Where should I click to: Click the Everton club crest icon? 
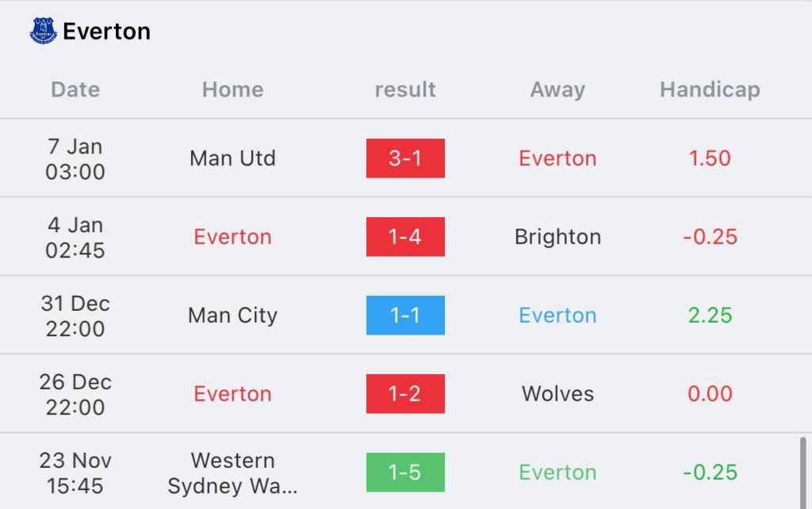(x=43, y=32)
